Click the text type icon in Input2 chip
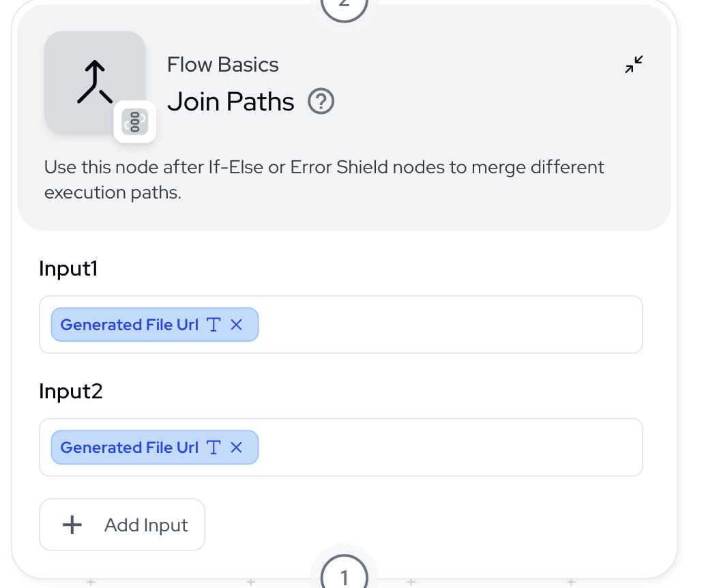The image size is (704, 588). tap(214, 447)
